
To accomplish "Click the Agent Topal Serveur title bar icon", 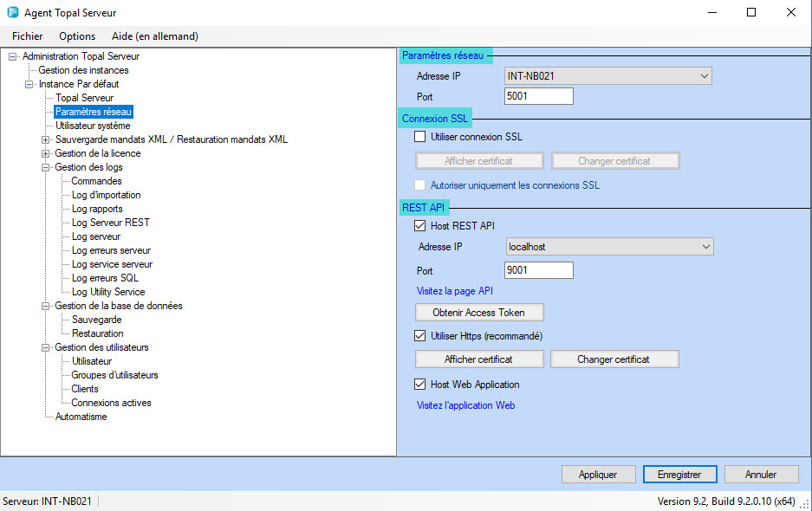I will 13,13.
